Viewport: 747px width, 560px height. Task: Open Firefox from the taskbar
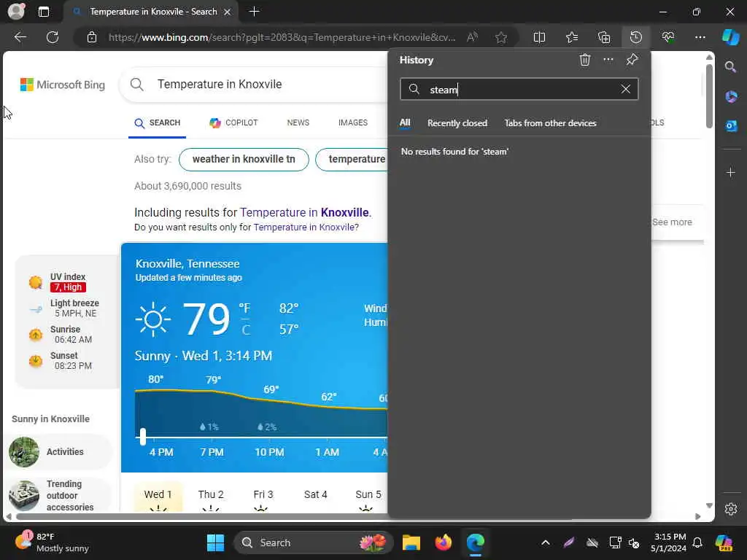coord(443,542)
